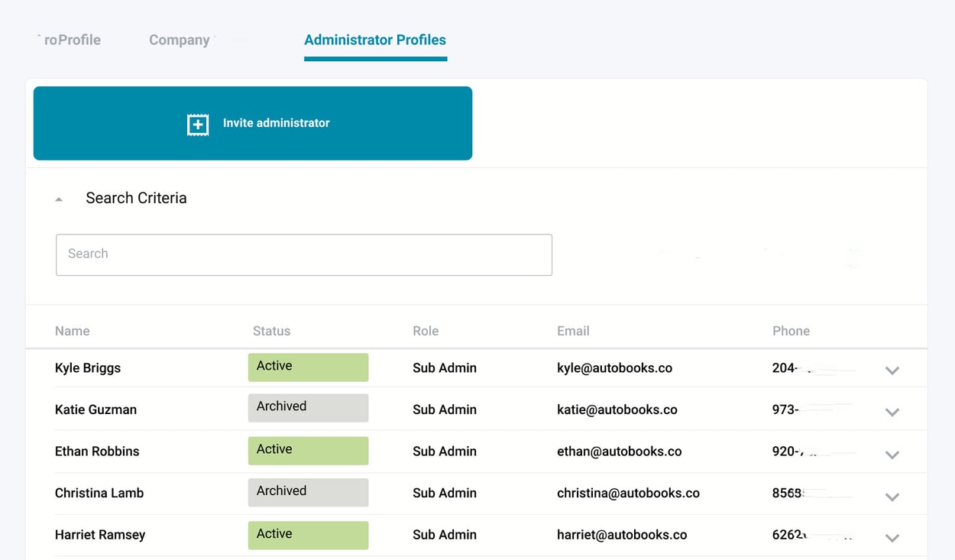Collapse the Search Criteria section arrow
This screenshot has height=560, width=955.
(x=59, y=198)
